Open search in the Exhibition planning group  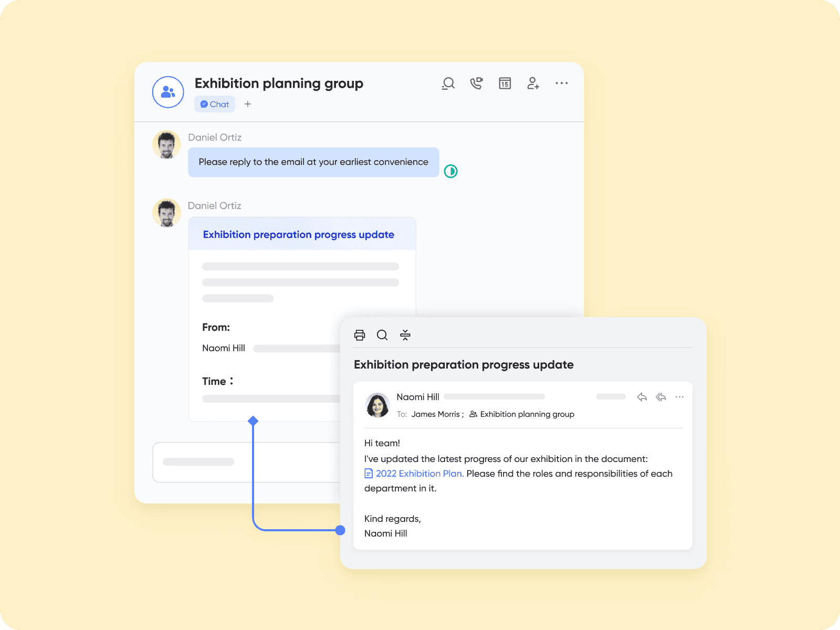pyautogui.click(x=448, y=83)
